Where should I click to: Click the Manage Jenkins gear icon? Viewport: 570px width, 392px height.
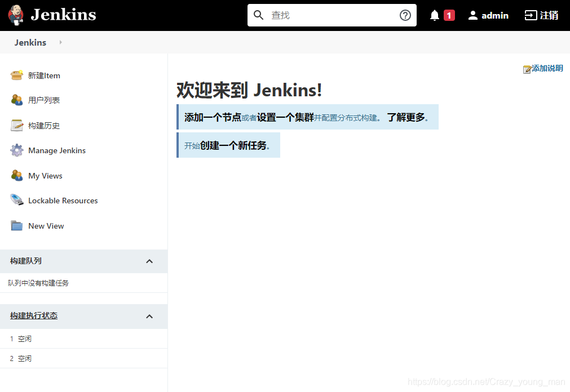click(x=17, y=150)
